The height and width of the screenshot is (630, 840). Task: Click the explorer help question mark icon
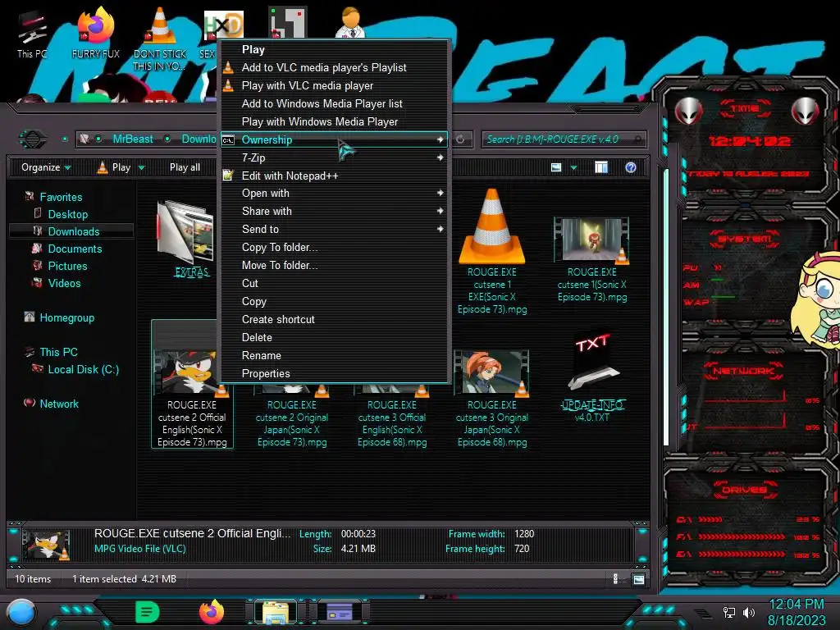(x=631, y=167)
